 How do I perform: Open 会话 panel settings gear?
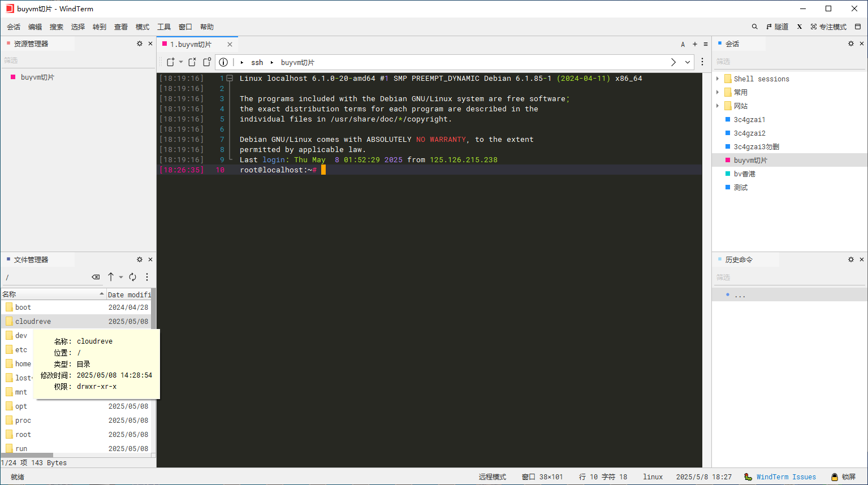pyautogui.click(x=851, y=44)
